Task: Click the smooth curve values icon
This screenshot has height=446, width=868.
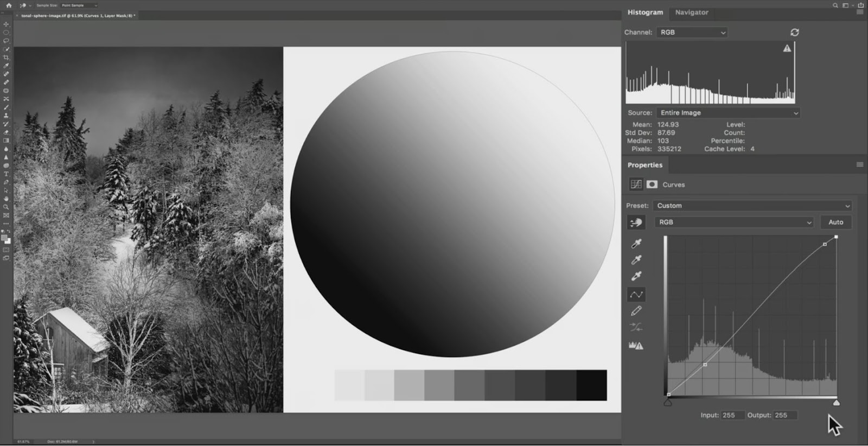Action: click(636, 327)
